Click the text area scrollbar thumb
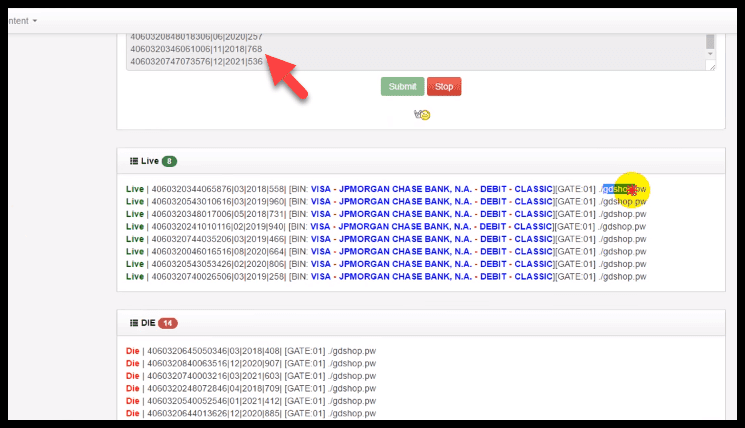 [x=710, y=41]
